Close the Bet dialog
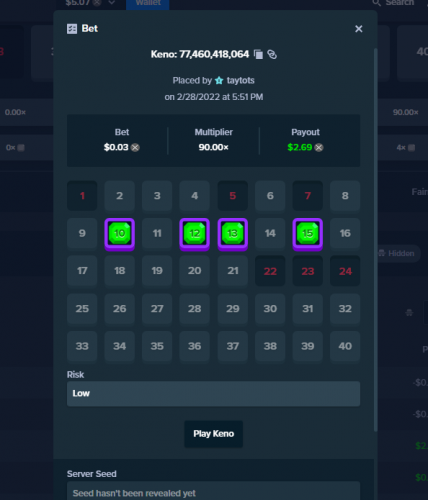This screenshot has height=500, width=428. 359,29
